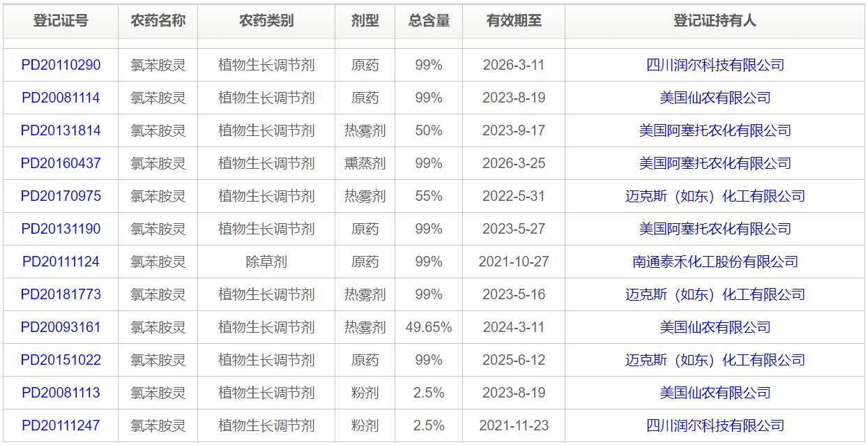Select 热雾剂 in PD20131814 row
Screen dimensions: 868x445
point(365,130)
